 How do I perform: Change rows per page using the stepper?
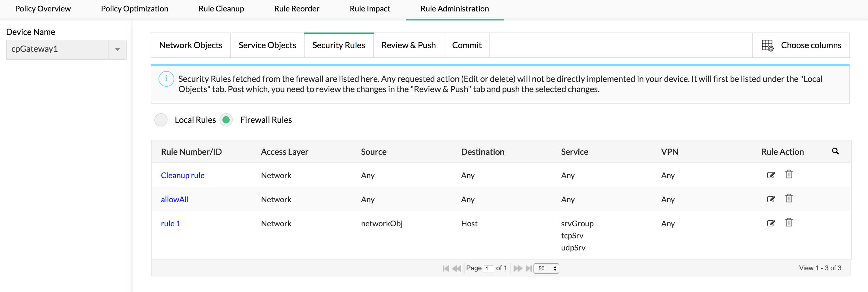point(555,269)
